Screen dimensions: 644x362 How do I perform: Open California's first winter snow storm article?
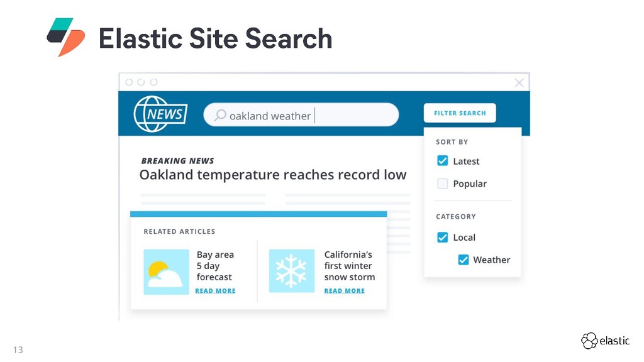(x=349, y=266)
